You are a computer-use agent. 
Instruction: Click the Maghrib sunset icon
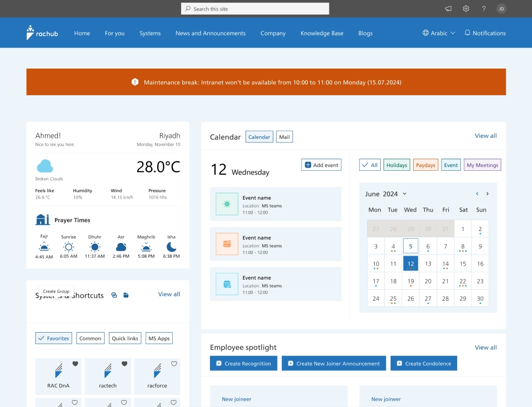tap(146, 247)
